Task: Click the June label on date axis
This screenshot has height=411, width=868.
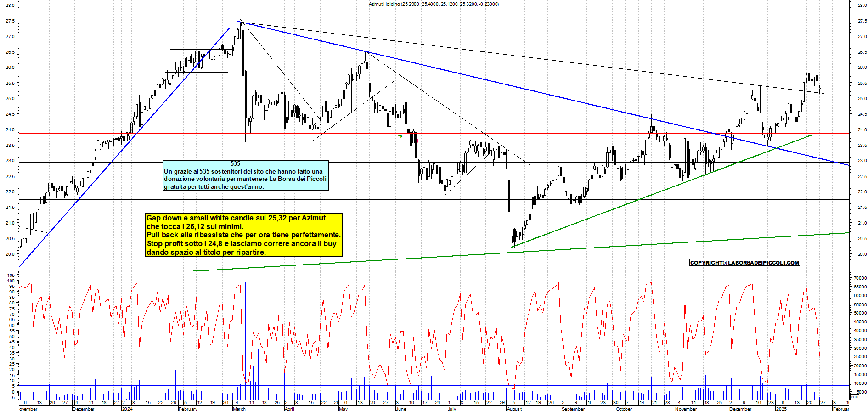Action: (401, 409)
